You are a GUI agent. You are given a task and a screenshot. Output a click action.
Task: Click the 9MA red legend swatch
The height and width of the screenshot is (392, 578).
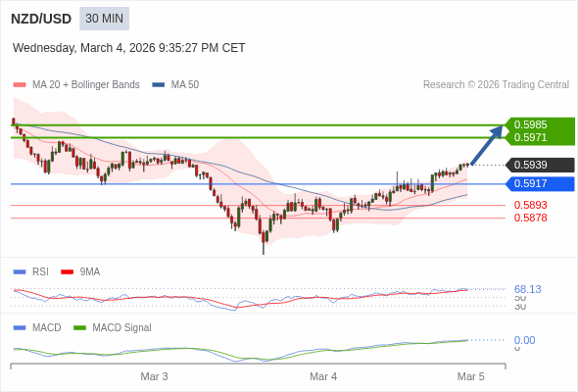point(67,272)
